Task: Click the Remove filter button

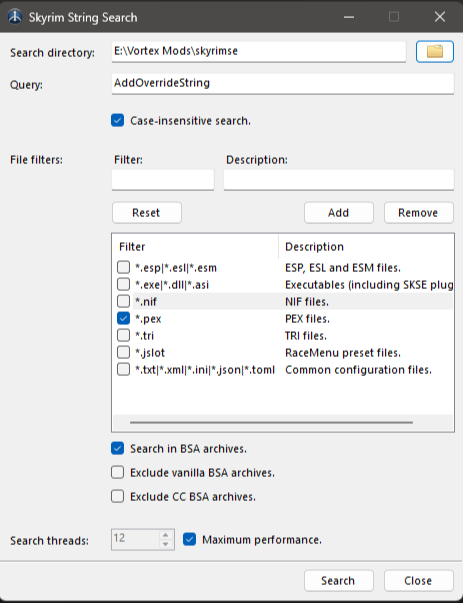Action: point(418,213)
